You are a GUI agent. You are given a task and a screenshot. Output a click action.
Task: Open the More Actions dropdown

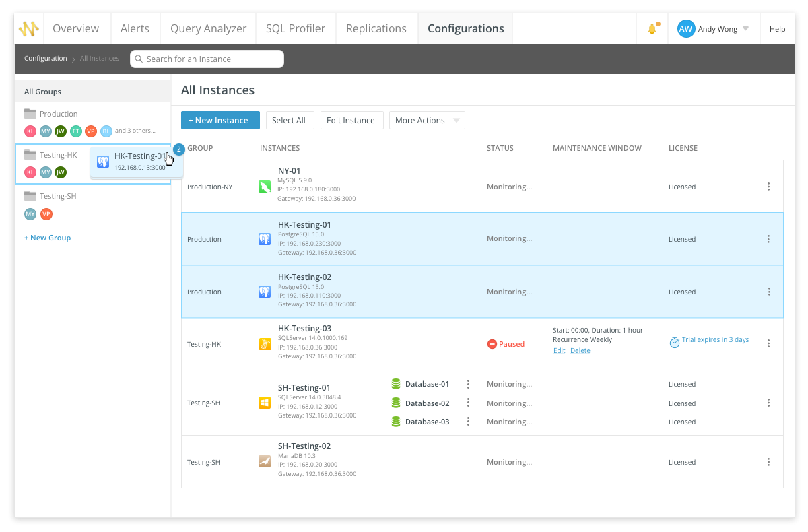click(x=427, y=121)
